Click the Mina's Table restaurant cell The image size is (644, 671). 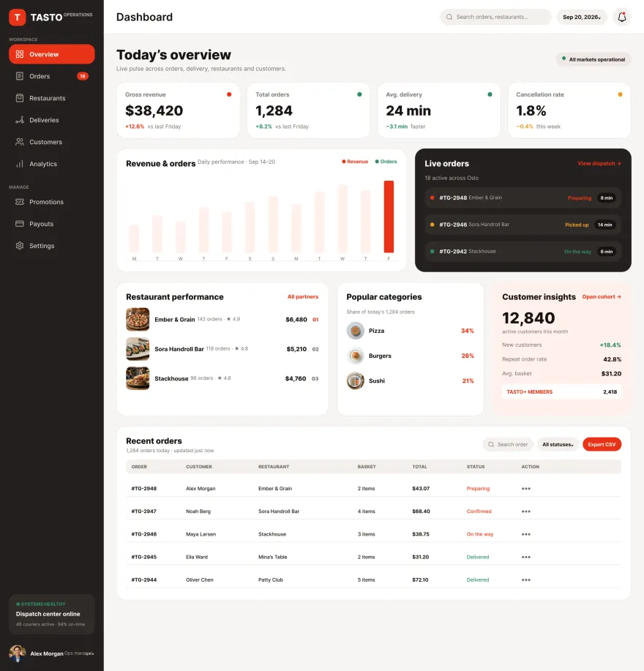pyautogui.click(x=272, y=557)
